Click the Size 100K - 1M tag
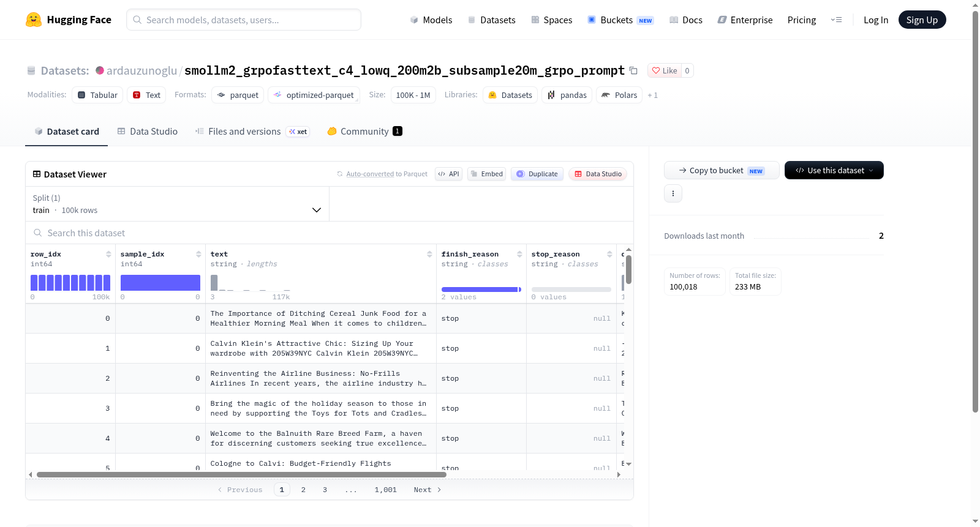The height and width of the screenshot is (527, 980). (413, 95)
